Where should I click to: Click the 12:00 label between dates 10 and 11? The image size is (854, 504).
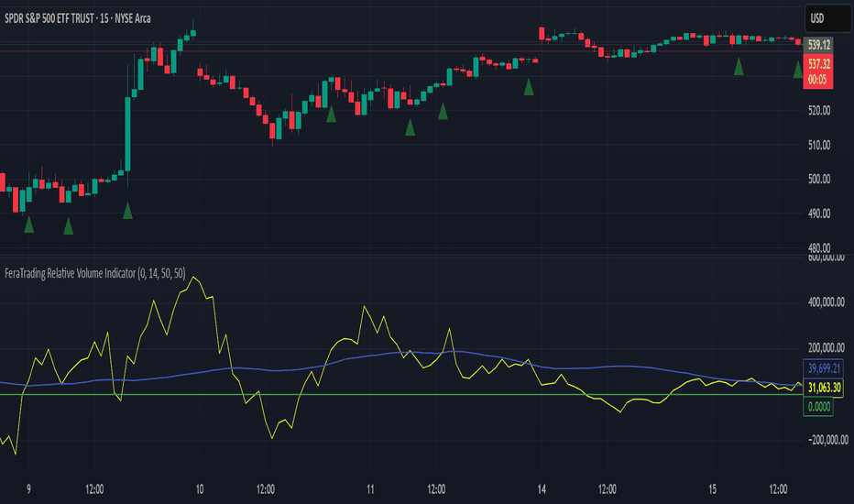click(266, 489)
